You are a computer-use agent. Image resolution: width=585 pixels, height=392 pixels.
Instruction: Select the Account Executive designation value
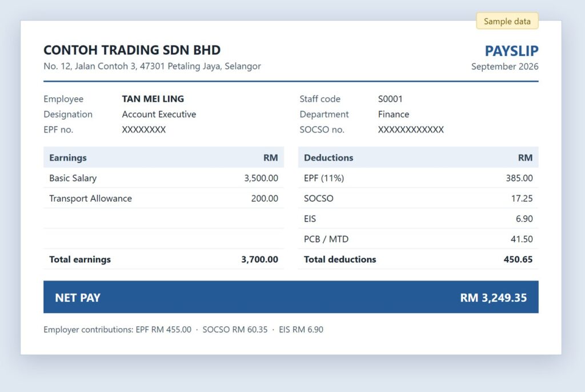coord(159,114)
